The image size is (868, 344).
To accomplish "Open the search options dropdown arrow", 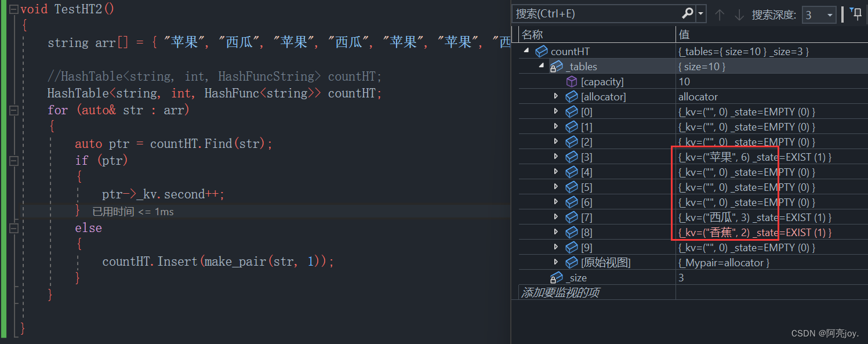I will pos(702,14).
